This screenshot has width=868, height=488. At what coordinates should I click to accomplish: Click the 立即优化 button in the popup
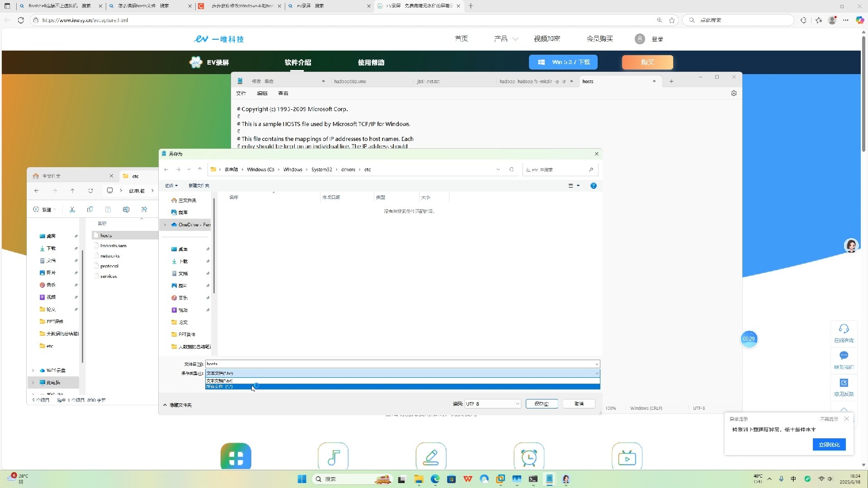tap(829, 445)
